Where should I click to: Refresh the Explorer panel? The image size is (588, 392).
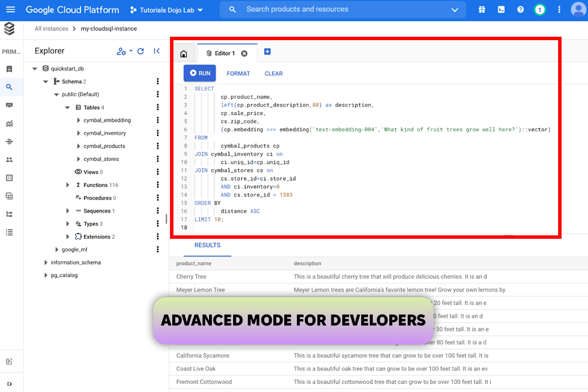(141, 51)
